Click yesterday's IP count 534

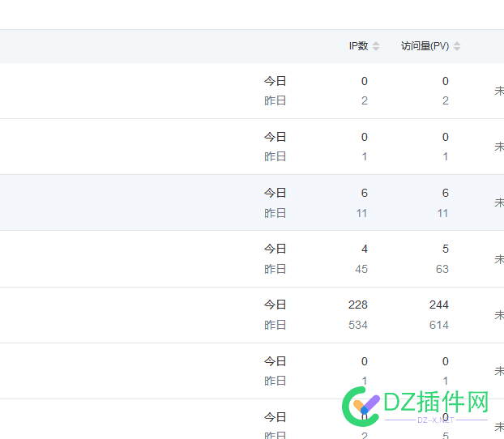click(358, 325)
